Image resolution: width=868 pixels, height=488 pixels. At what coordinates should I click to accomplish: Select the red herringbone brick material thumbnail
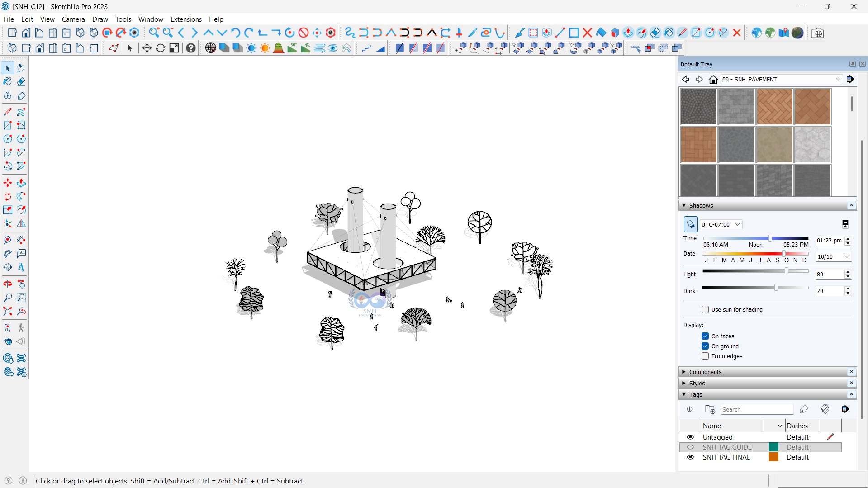(x=775, y=107)
